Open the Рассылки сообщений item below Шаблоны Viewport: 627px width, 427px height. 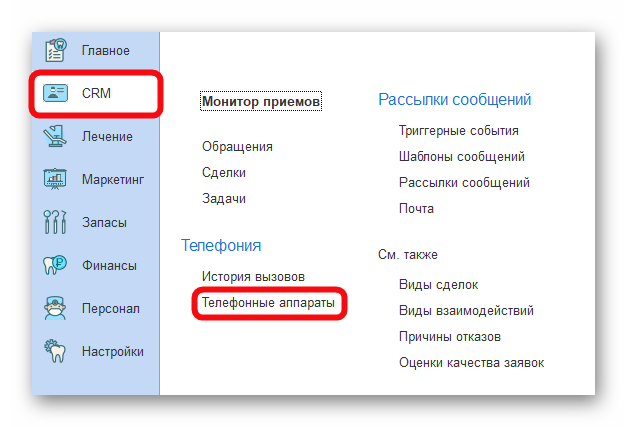point(464,183)
